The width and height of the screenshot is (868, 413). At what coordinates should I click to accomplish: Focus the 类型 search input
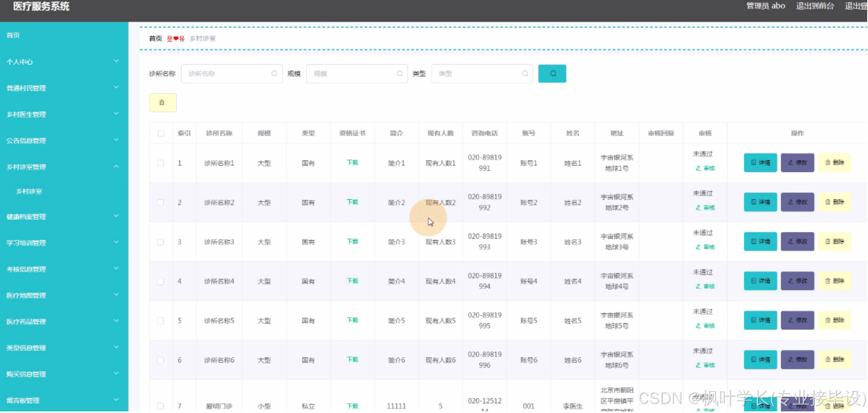[x=482, y=74]
